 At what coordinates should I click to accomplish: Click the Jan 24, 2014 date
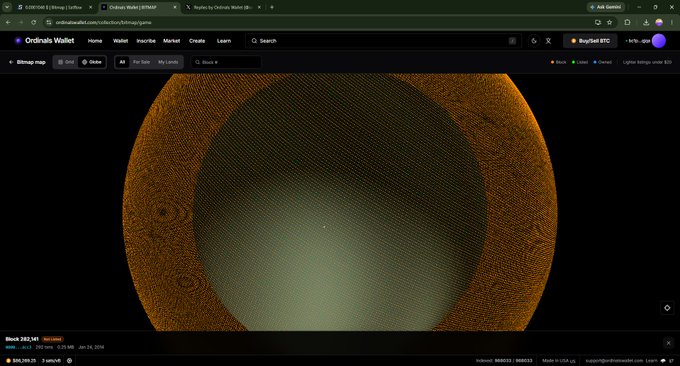[91, 347]
